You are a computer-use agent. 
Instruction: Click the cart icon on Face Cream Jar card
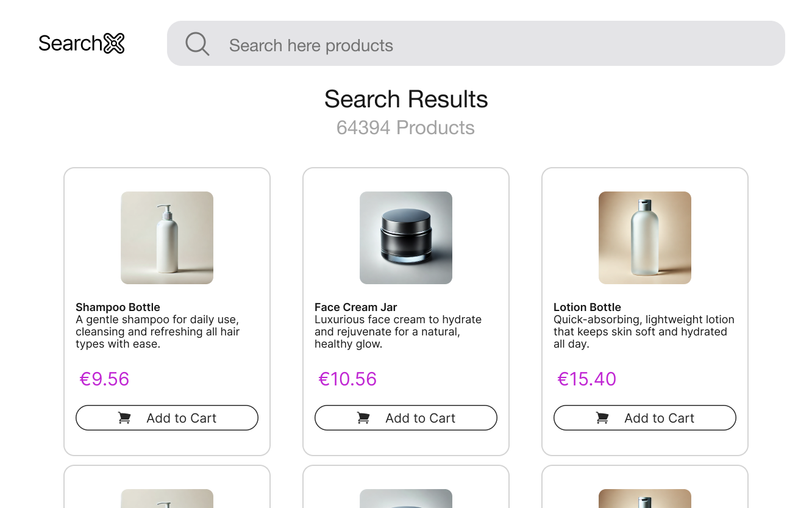pos(363,418)
